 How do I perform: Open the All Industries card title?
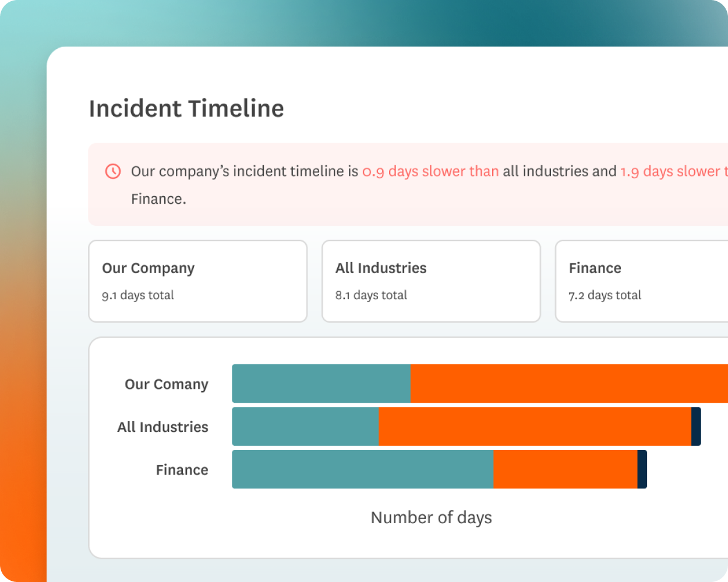tap(381, 268)
